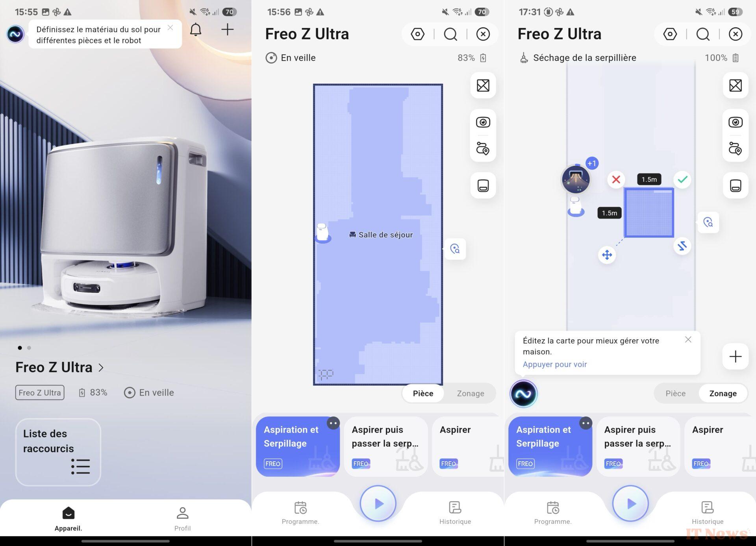Add a new device with the plus icon
The image size is (756, 546).
228,29
